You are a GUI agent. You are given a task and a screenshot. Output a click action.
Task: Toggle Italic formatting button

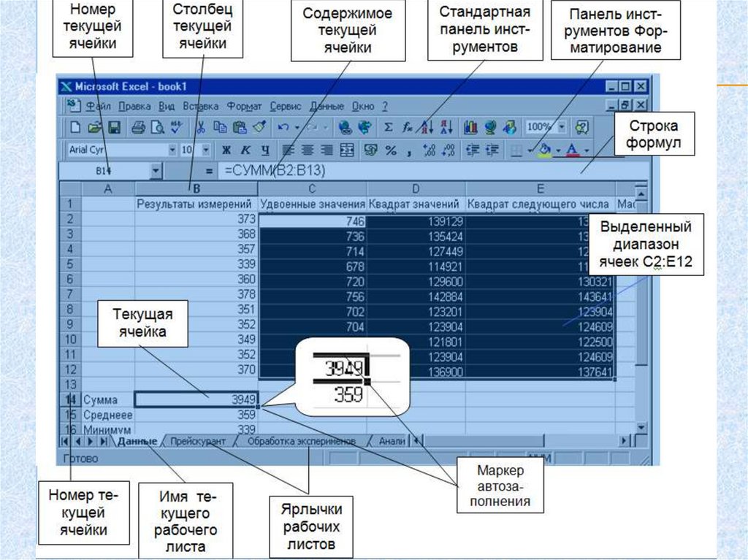(245, 150)
